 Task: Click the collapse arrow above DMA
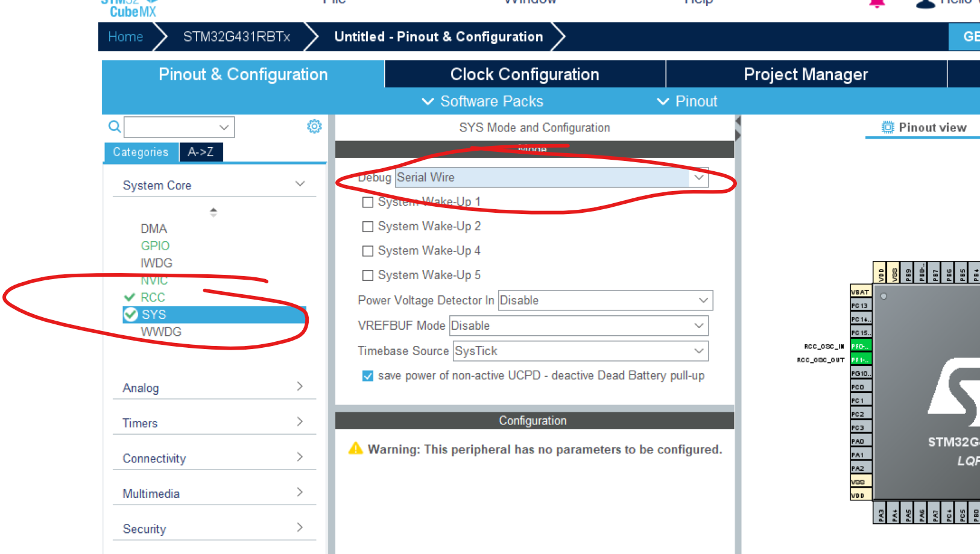213,212
